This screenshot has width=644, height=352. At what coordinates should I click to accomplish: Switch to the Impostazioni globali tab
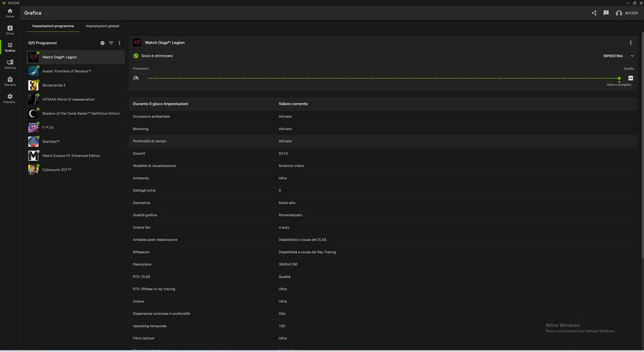(103, 26)
